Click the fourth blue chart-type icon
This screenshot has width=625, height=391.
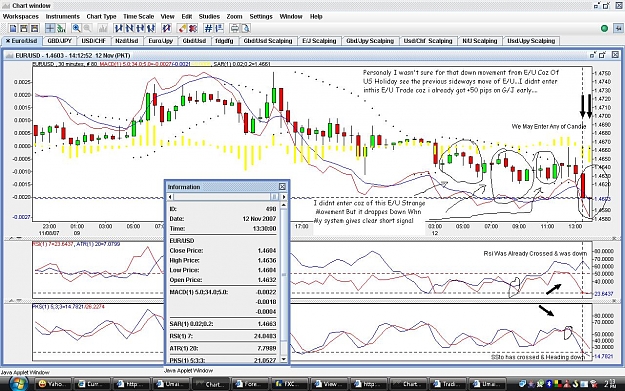tap(151, 28)
